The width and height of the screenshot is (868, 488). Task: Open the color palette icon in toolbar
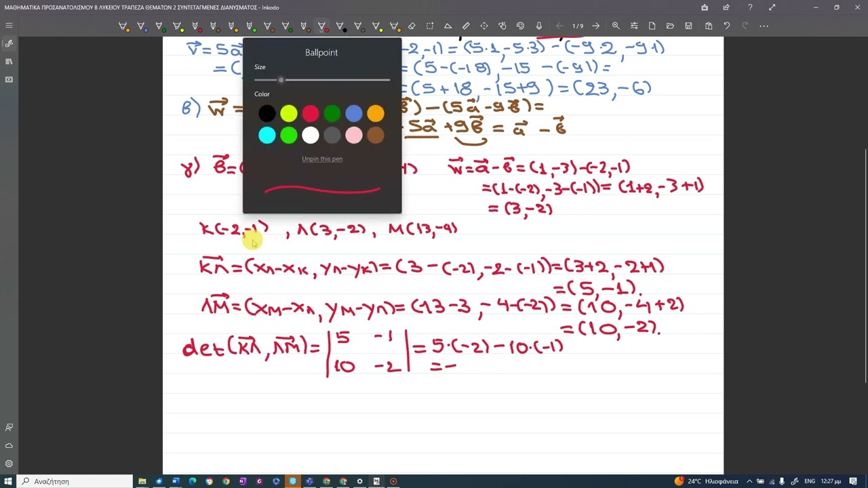[520, 26]
